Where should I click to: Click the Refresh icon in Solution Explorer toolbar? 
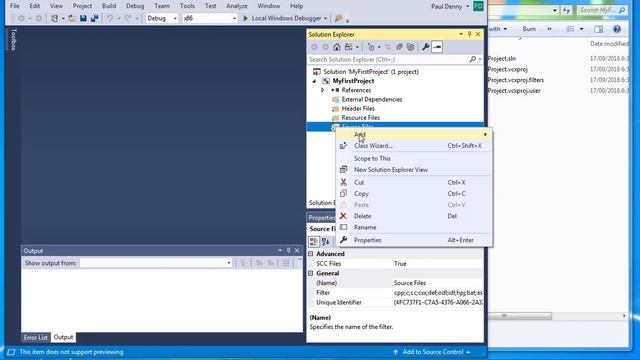coord(388,47)
